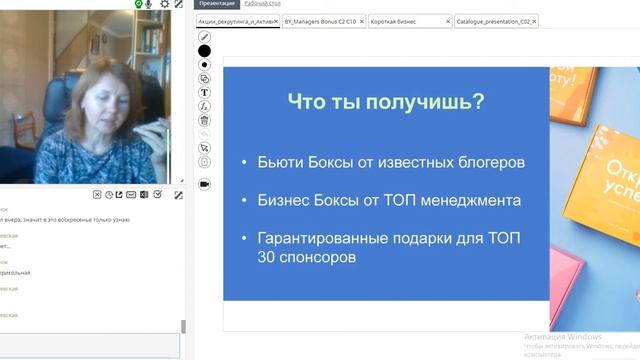640x360 pixels.
Task: Close the Акции_рекрутинга tab
Action: pos(276,22)
